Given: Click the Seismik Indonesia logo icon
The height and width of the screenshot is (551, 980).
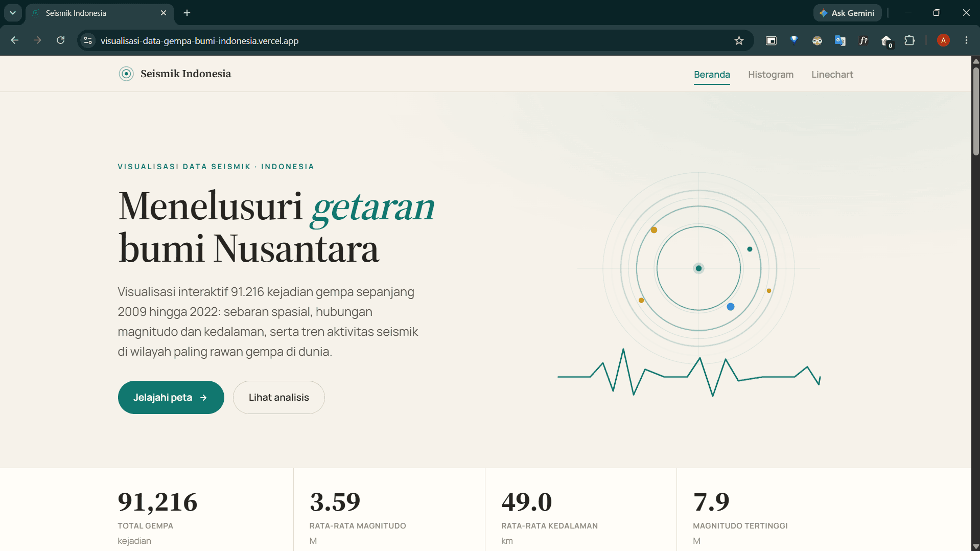Looking at the screenshot, I should [x=126, y=74].
